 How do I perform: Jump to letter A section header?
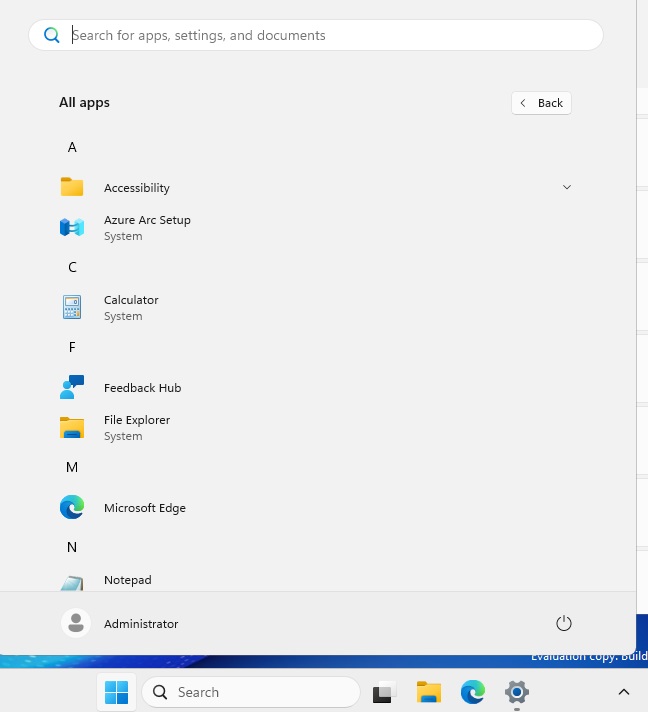pyautogui.click(x=72, y=147)
